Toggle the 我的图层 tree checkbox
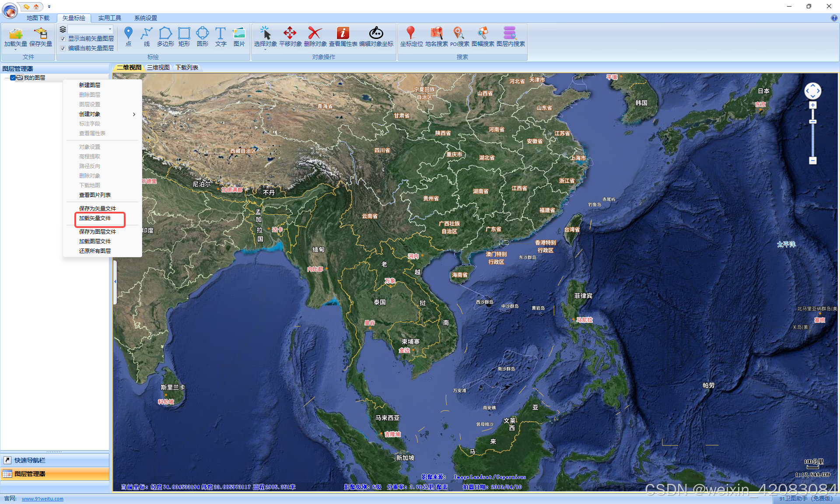The width and height of the screenshot is (840, 504). [x=13, y=78]
